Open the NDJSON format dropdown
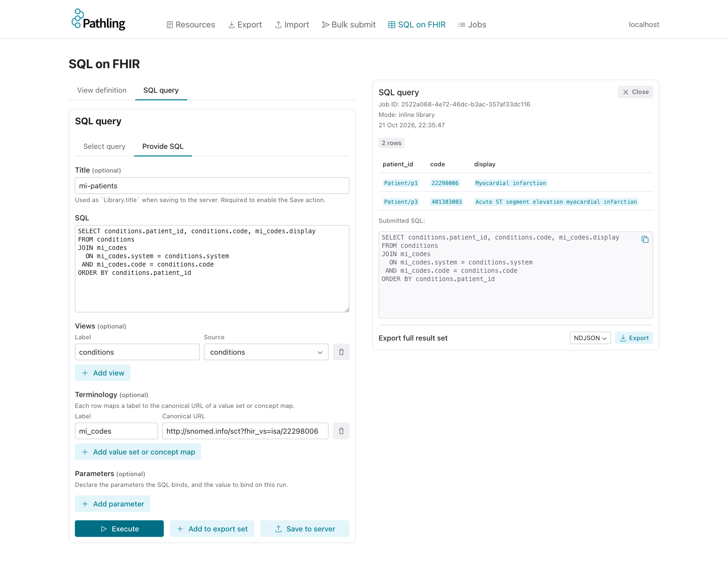 coord(590,338)
